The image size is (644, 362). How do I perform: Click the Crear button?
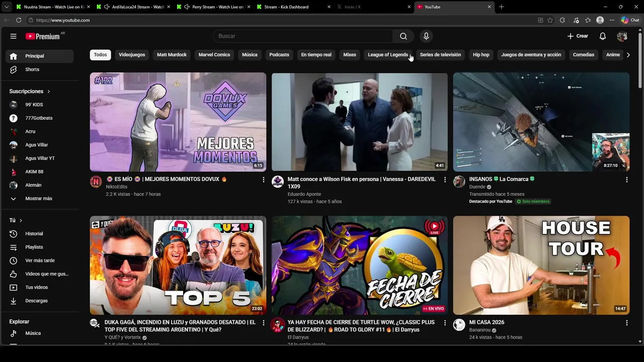coord(578,36)
